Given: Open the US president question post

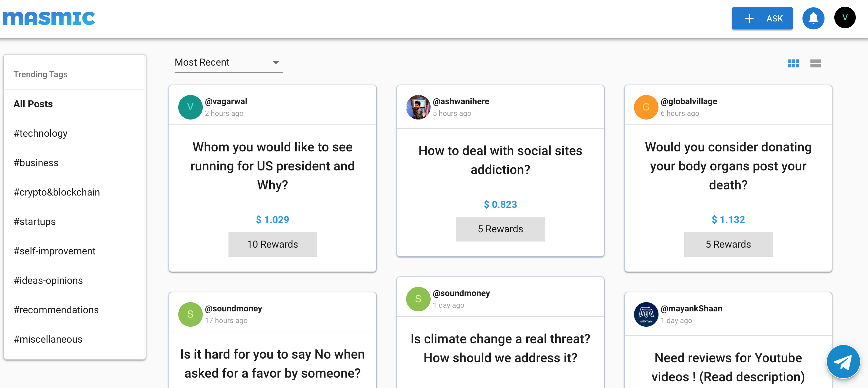Looking at the screenshot, I should (272, 166).
